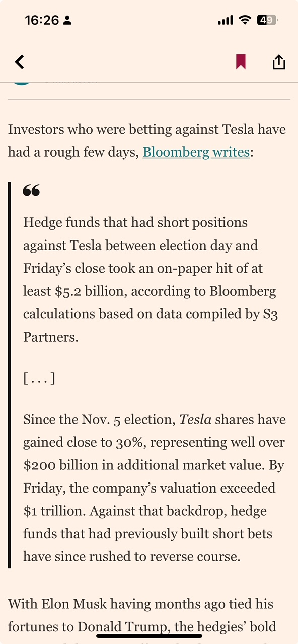
Task: Tap the large opening quotation mark icon
Action: pyautogui.click(x=31, y=191)
